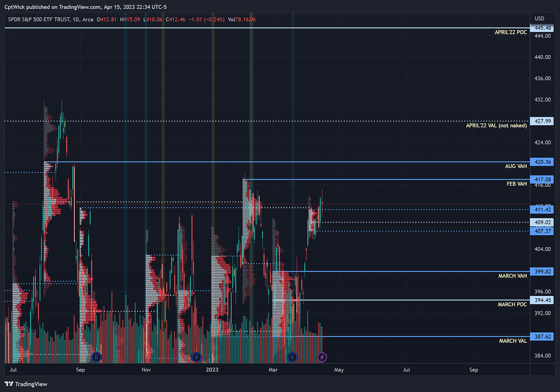This screenshot has height=392, width=560.
Task: Click the dividend marker near late December
Action: click(197, 357)
